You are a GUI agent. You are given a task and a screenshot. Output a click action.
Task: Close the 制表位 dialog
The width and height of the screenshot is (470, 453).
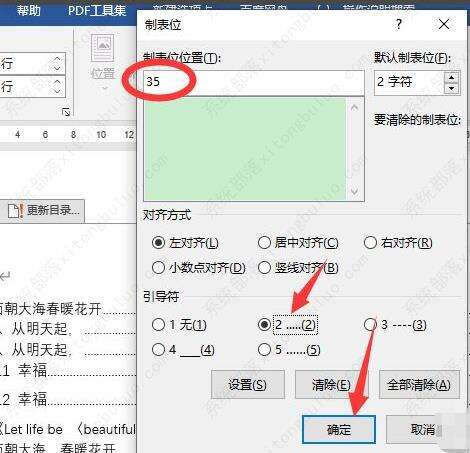(x=444, y=24)
